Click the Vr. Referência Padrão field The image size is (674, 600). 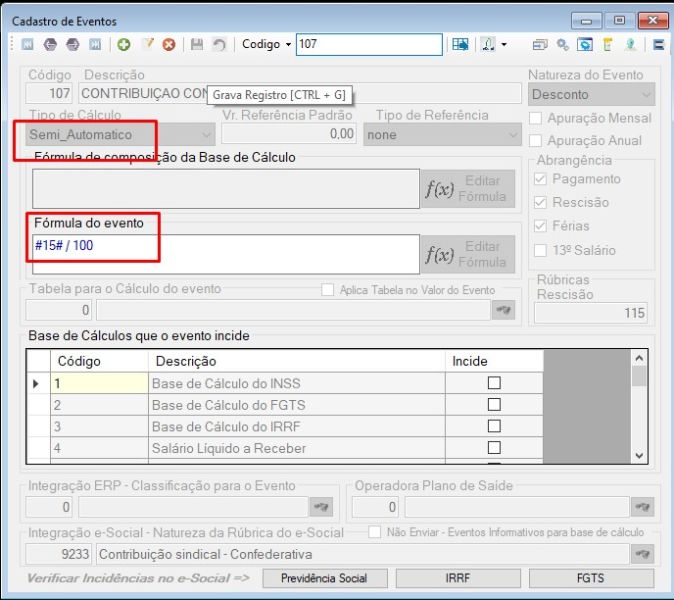[x=289, y=134]
